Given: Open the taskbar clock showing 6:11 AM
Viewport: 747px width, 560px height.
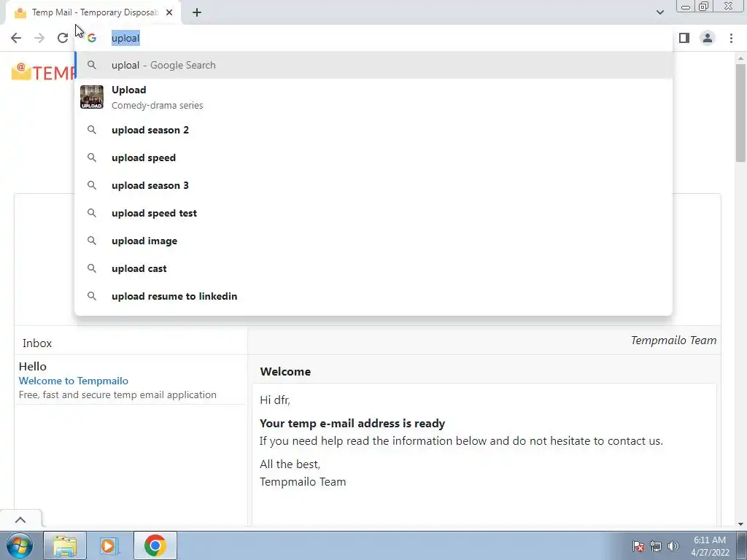Looking at the screenshot, I should pyautogui.click(x=710, y=546).
